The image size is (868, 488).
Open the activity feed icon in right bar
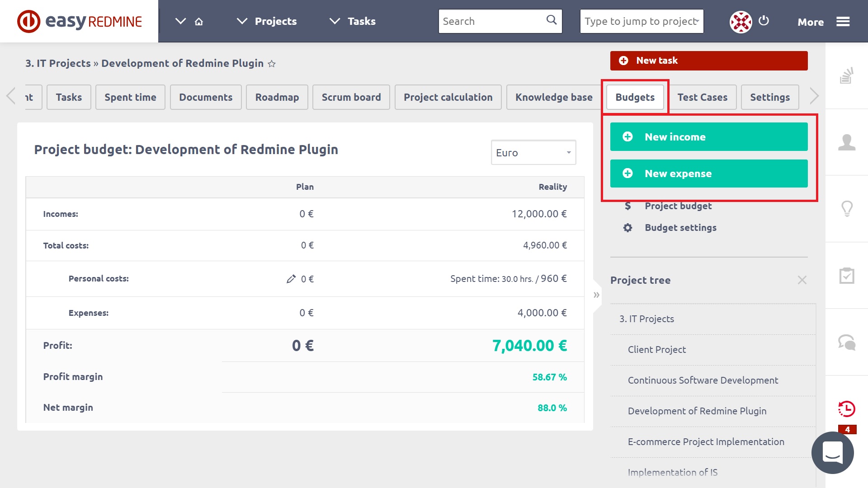pos(847,75)
